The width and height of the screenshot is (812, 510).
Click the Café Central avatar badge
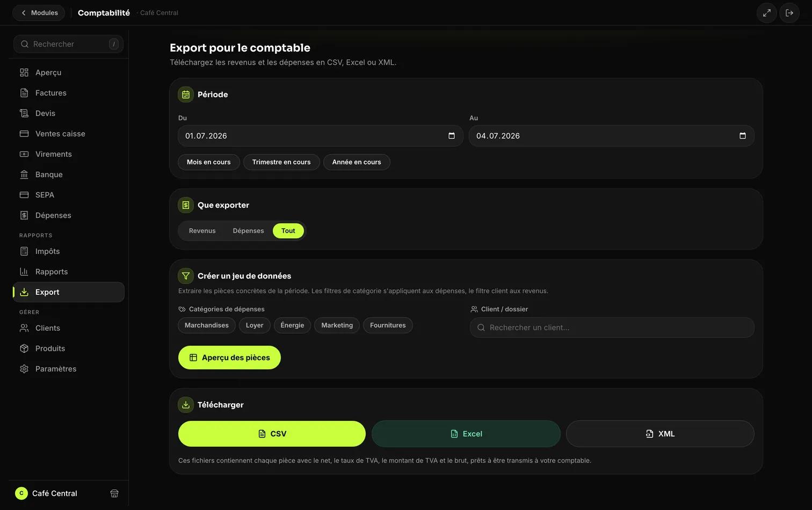tap(21, 493)
